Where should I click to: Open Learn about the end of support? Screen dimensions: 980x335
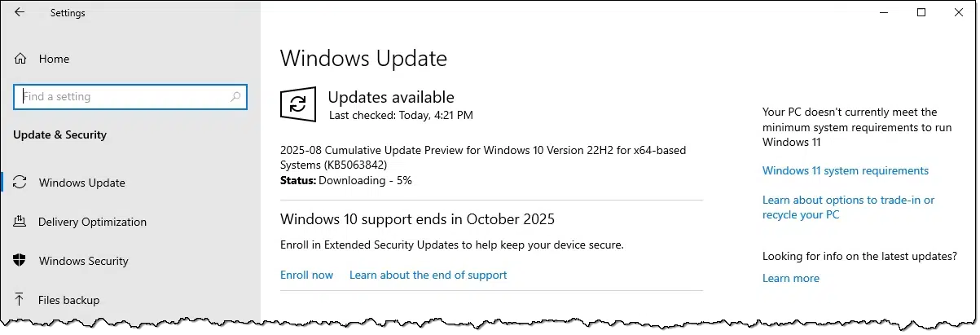pos(428,275)
